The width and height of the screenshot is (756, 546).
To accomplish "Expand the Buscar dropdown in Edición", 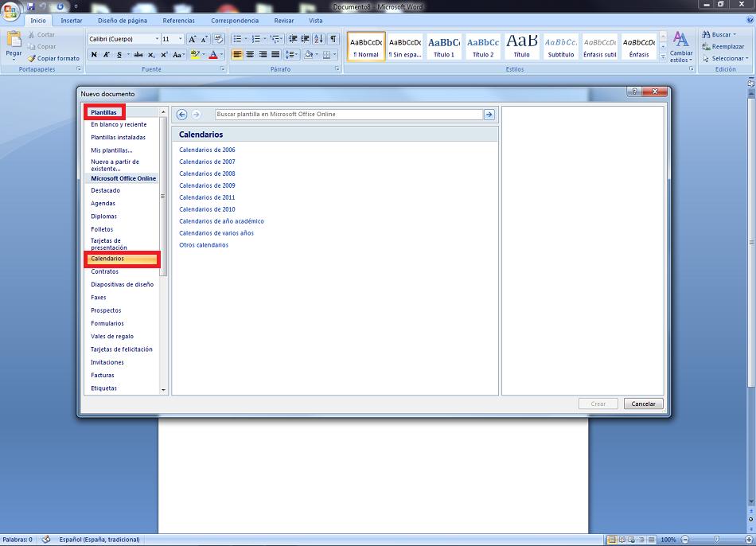I will pyautogui.click(x=735, y=35).
